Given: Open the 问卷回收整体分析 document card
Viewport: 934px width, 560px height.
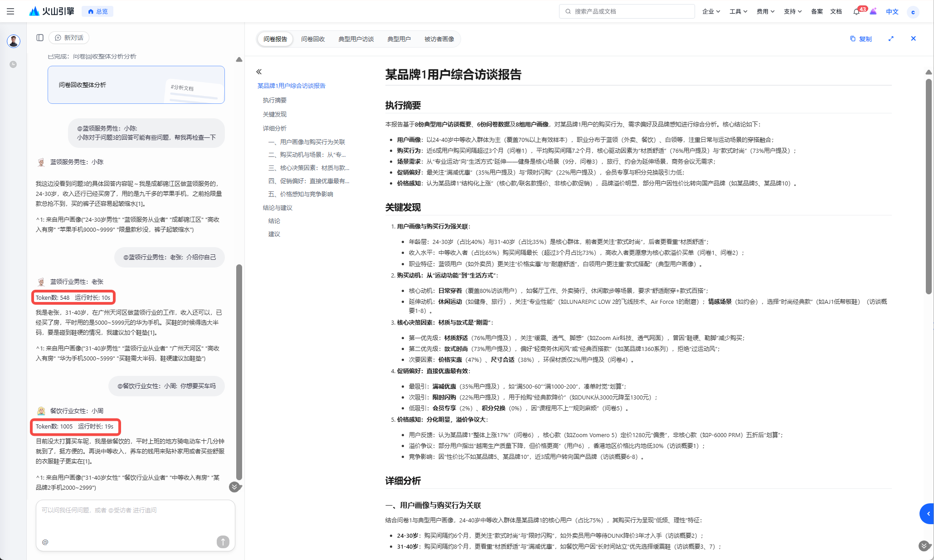Looking at the screenshot, I should click(x=136, y=85).
